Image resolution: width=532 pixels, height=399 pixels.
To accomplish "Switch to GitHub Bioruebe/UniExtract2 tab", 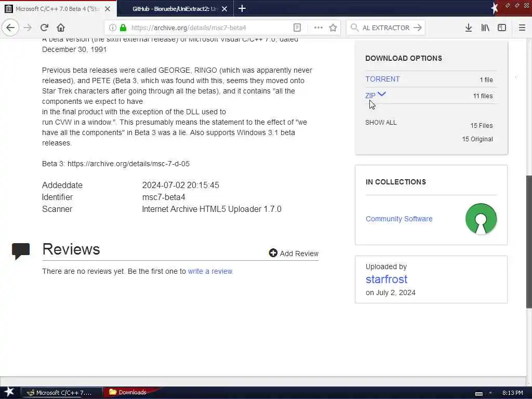I will pyautogui.click(x=175, y=9).
